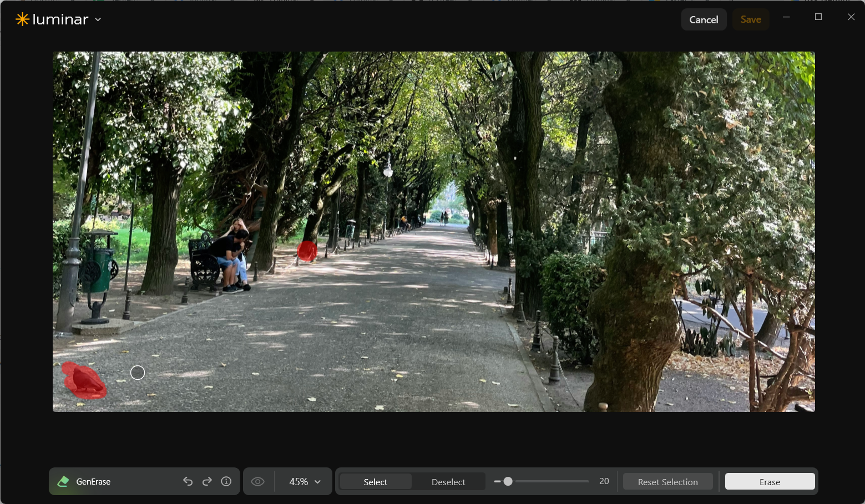This screenshot has height=504, width=865.
Task: Reset Selection of painted areas
Action: pyautogui.click(x=668, y=482)
